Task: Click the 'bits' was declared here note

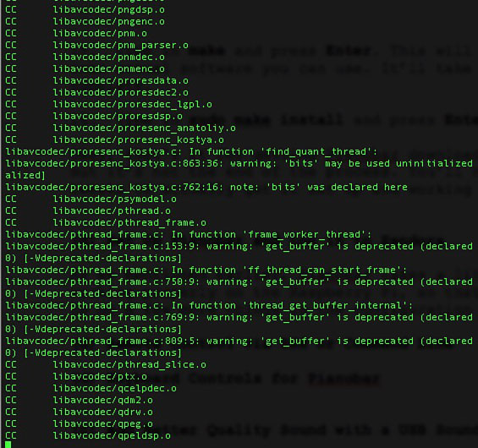Action: pos(206,187)
